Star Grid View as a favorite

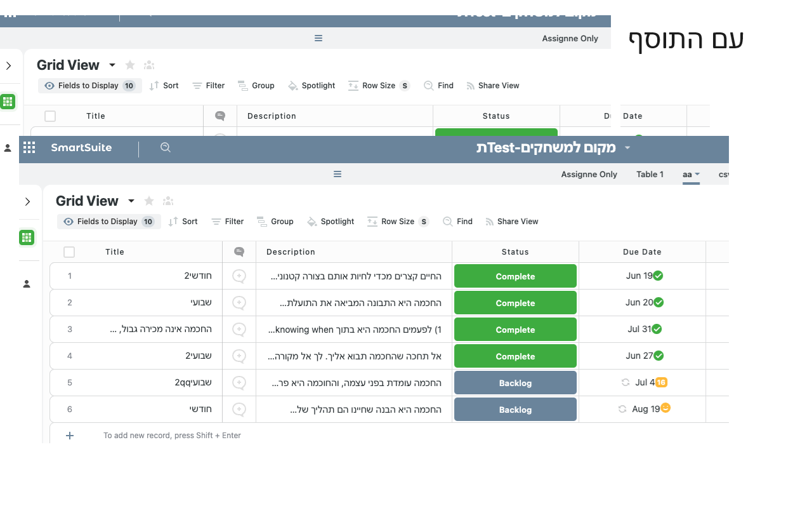point(148,201)
